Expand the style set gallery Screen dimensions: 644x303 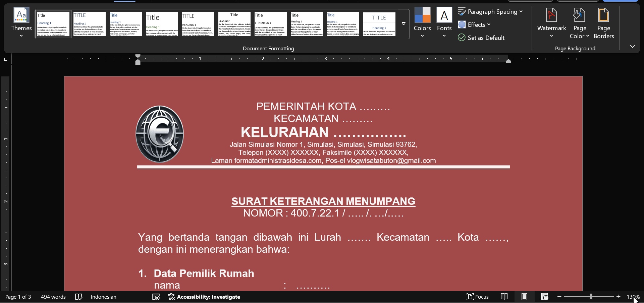pyautogui.click(x=404, y=24)
